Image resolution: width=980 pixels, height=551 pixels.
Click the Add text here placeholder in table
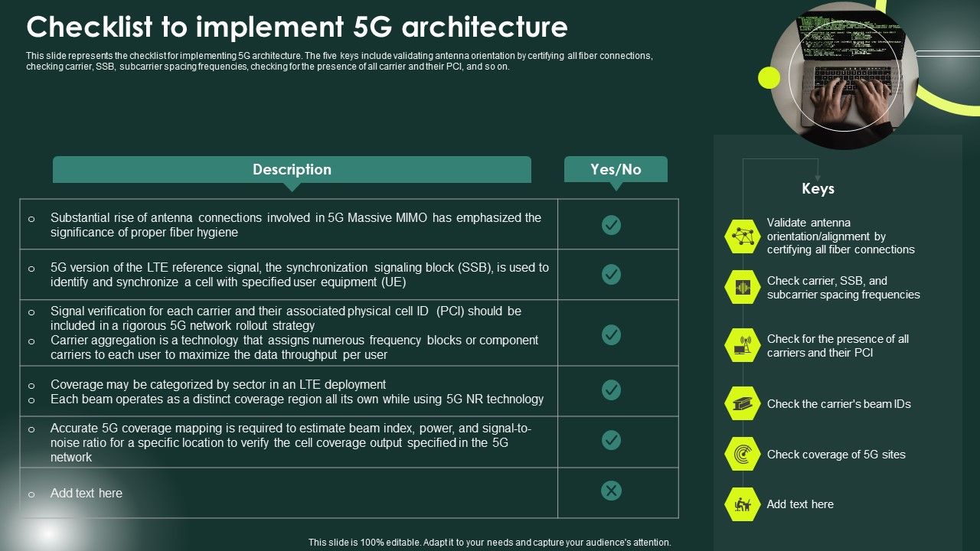pyautogui.click(x=86, y=493)
